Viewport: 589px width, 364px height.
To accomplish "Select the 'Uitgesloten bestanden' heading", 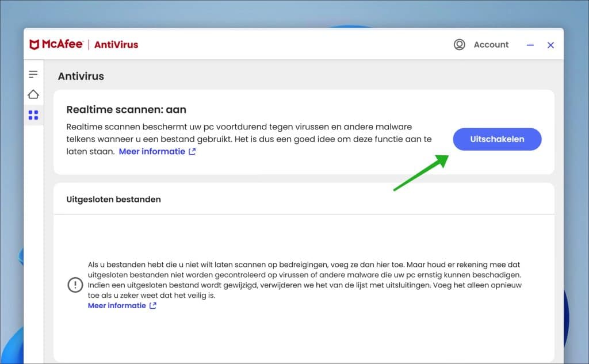I will click(113, 200).
